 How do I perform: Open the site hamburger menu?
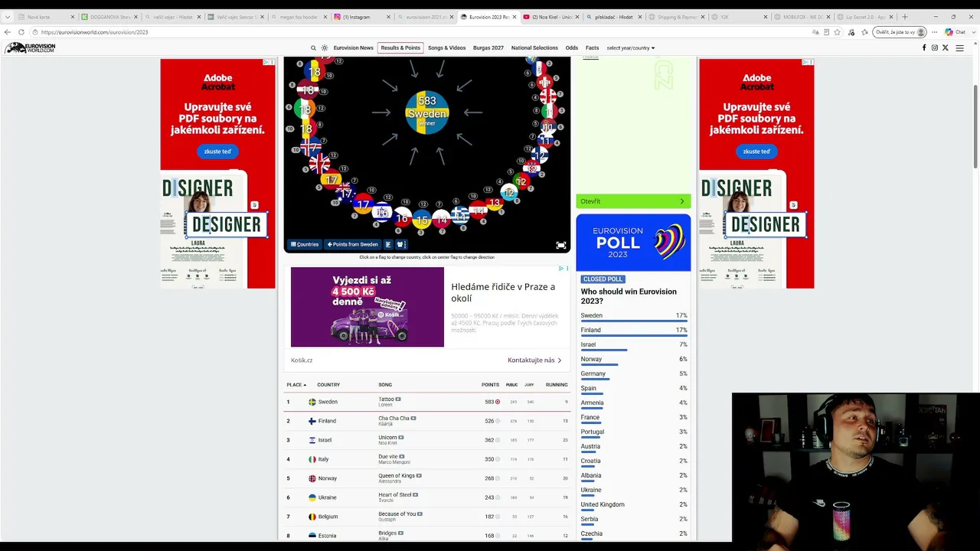(960, 48)
